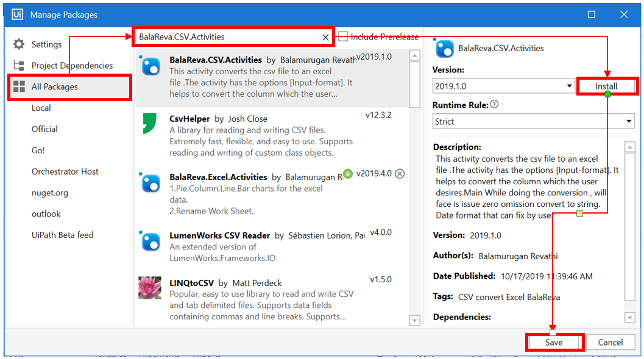
Task: Click the BalaReva.CSV.Activities package icon in list
Action: [150, 66]
